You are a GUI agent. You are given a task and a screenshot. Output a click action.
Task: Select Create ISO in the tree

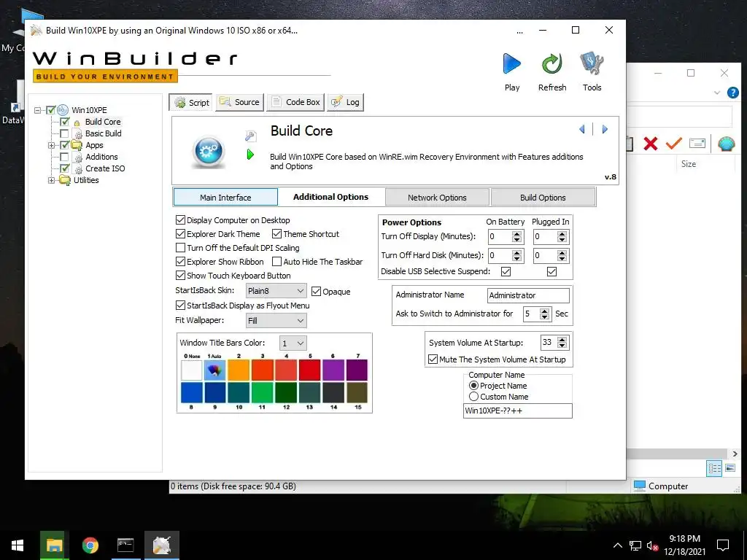click(105, 168)
